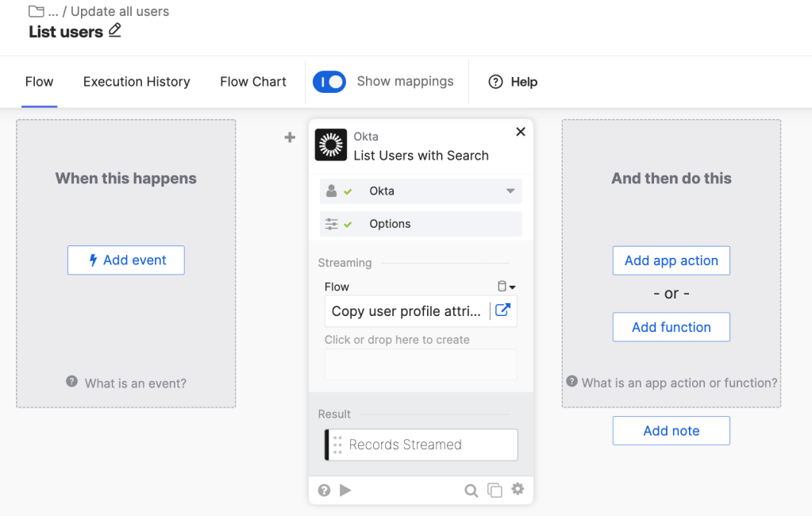Open the Copy user profile flow externally
The image size is (812, 516).
(x=502, y=311)
